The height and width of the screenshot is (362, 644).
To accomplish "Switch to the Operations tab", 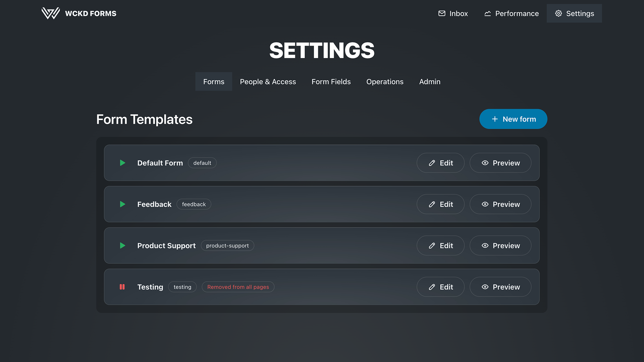I will (x=385, y=81).
